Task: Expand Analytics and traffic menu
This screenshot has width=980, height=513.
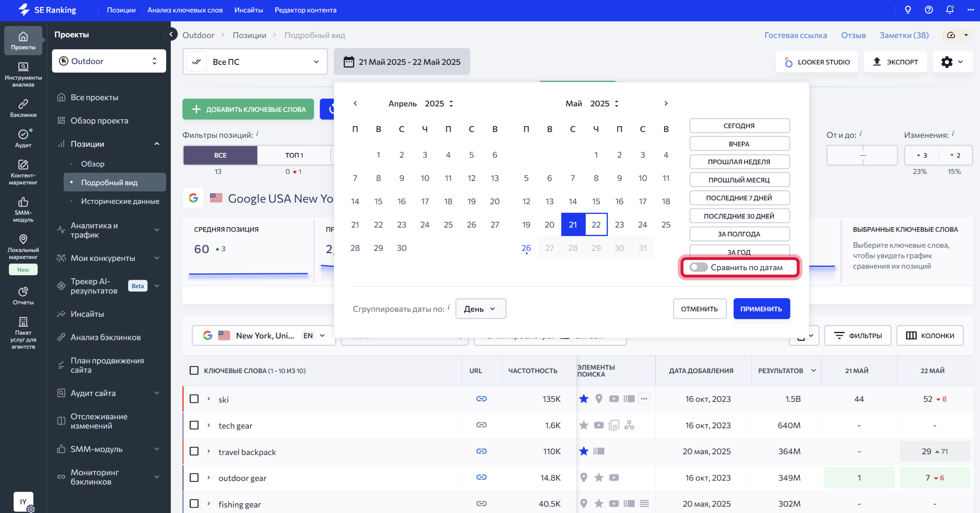Action: tap(109, 230)
